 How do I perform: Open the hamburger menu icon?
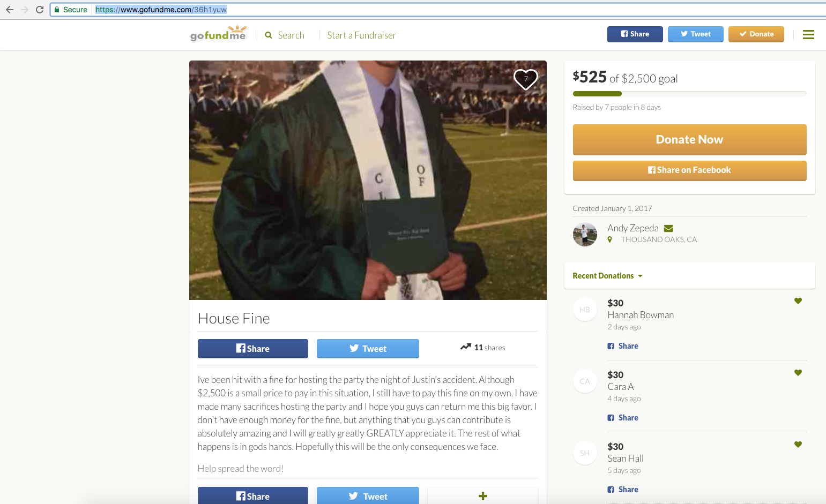pyautogui.click(x=808, y=35)
